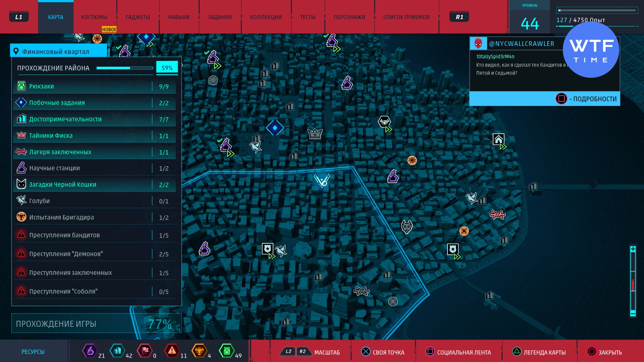The width and height of the screenshot is (644, 362).
Task: Select the Spider-Man player position marker
Action: tap(322, 180)
